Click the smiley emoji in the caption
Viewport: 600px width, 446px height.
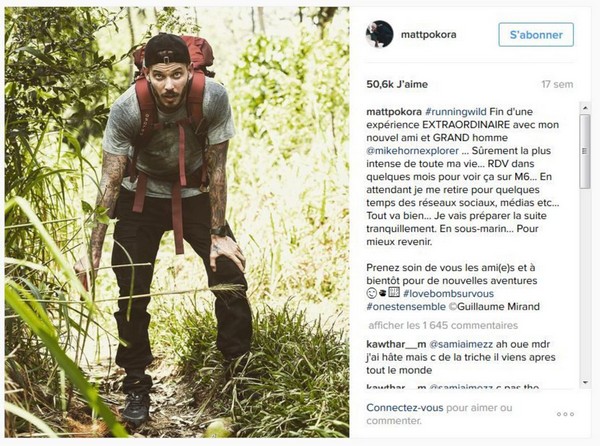pyautogui.click(x=372, y=293)
